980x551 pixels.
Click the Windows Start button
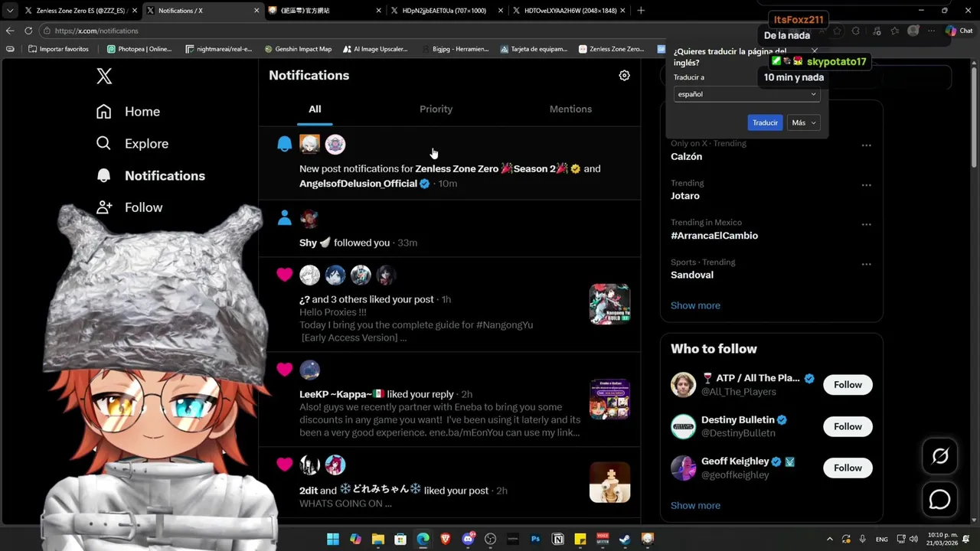click(x=333, y=539)
